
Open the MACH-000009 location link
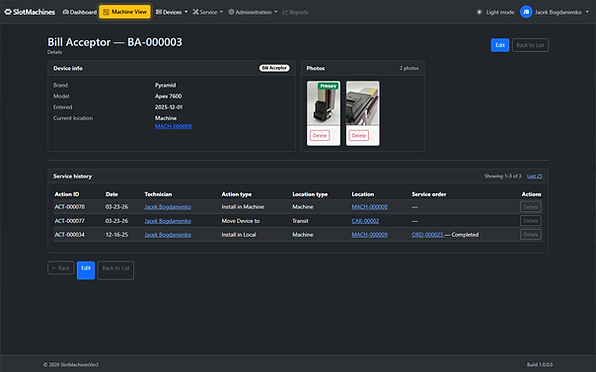click(x=369, y=235)
